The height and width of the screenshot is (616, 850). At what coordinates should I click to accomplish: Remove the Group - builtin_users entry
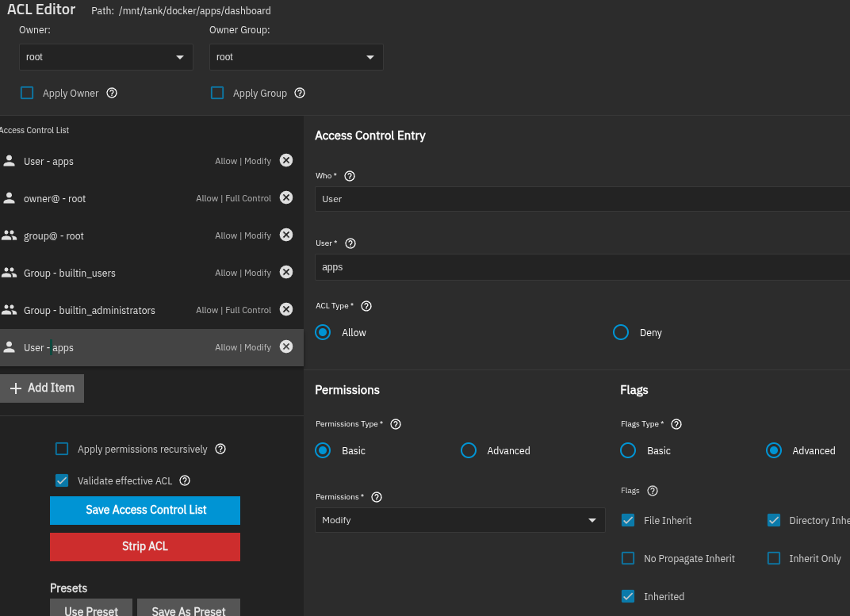pyautogui.click(x=286, y=273)
